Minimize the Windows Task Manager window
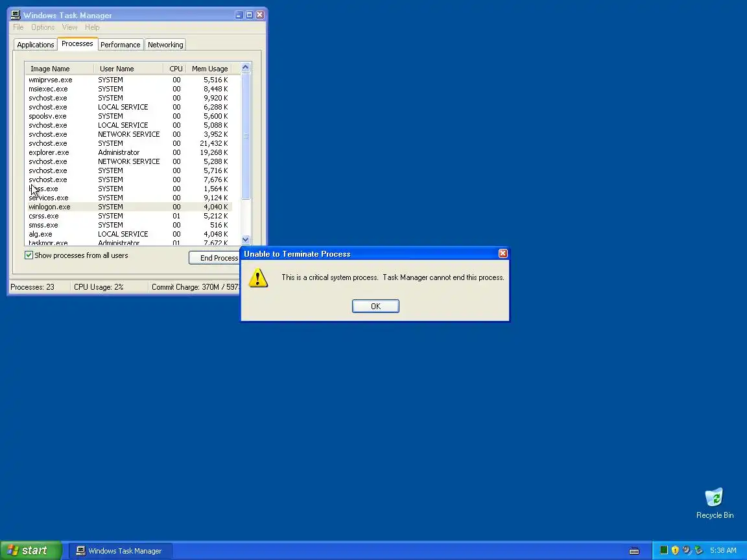This screenshot has width=747, height=560. coord(239,15)
